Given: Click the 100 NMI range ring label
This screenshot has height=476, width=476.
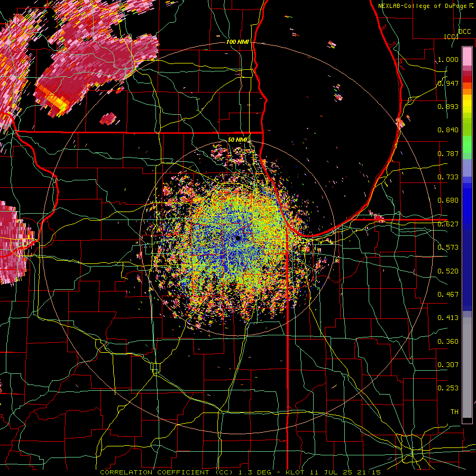Looking at the screenshot, I should pos(237,42).
